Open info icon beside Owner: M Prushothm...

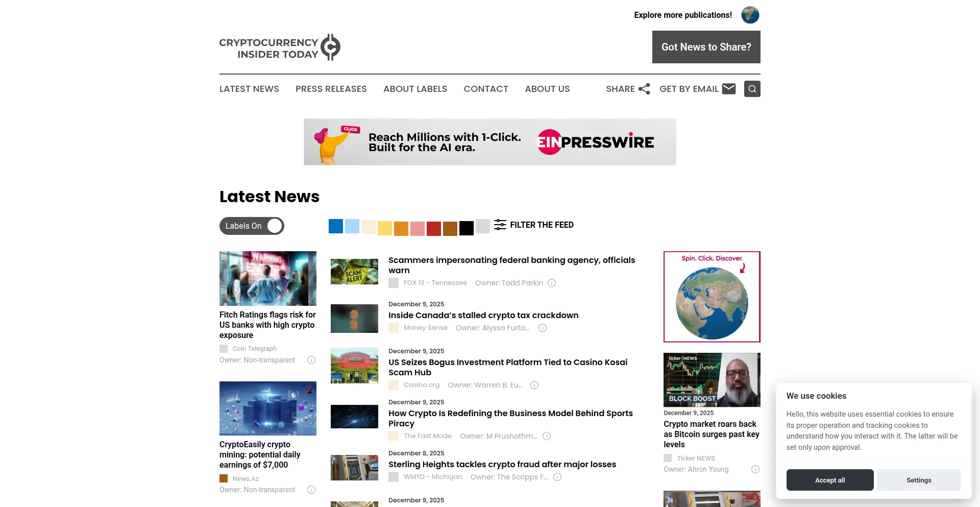click(x=547, y=436)
